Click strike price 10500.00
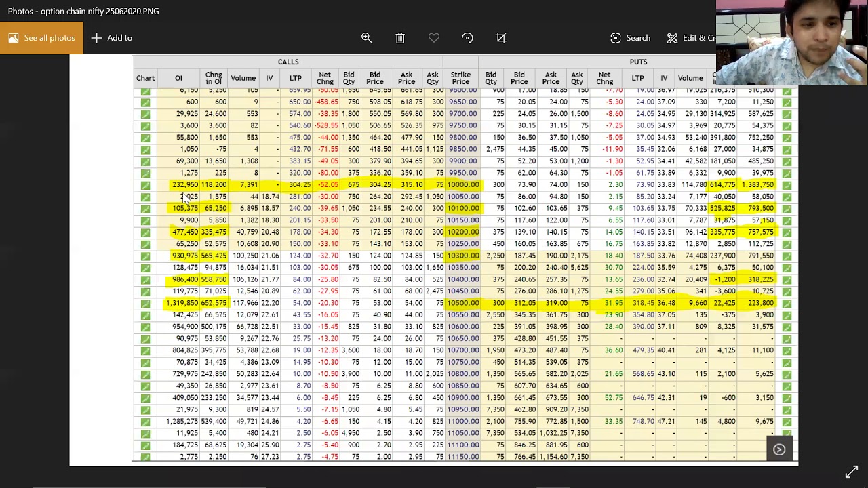This screenshot has width=868, height=488. [x=462, y=304]
